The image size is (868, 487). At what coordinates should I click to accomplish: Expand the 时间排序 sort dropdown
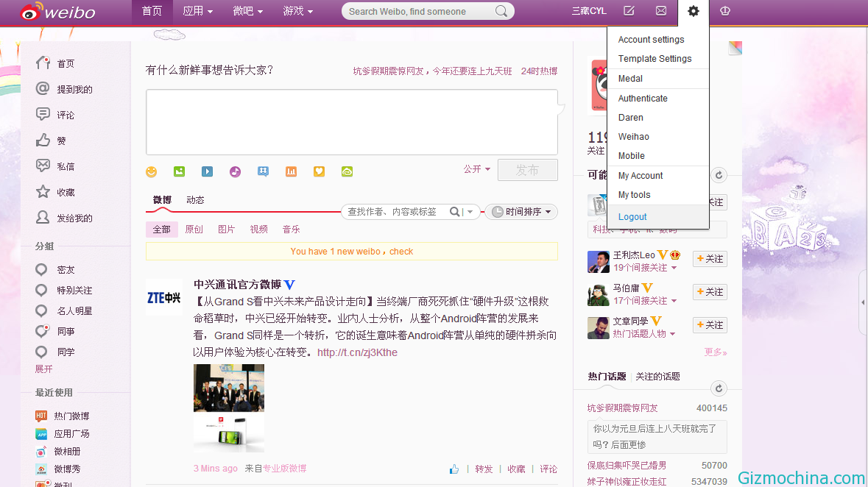(x=521, y=212)
